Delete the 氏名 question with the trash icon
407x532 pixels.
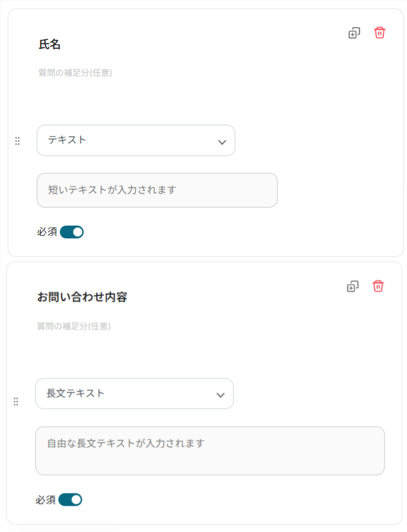point(380,32)
